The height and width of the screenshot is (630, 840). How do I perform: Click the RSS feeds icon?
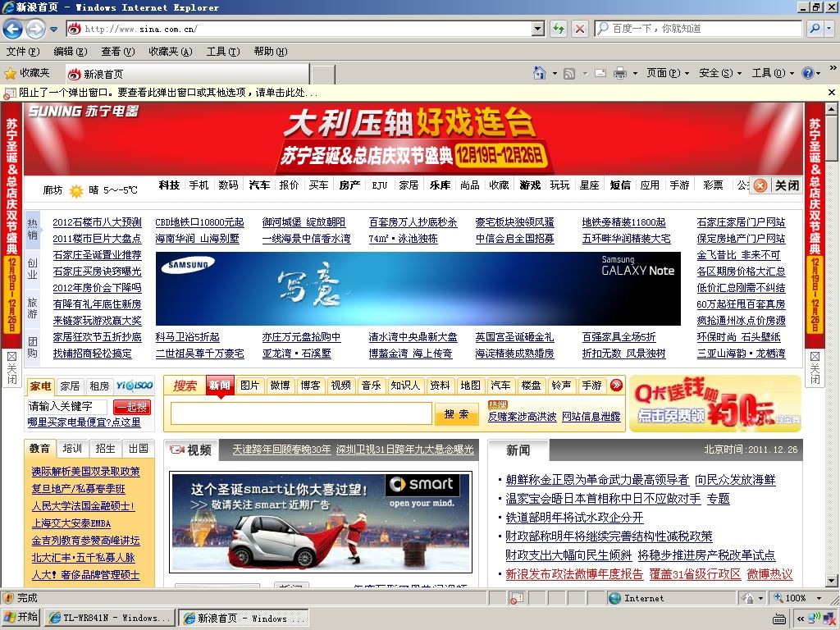pos(569,73)
